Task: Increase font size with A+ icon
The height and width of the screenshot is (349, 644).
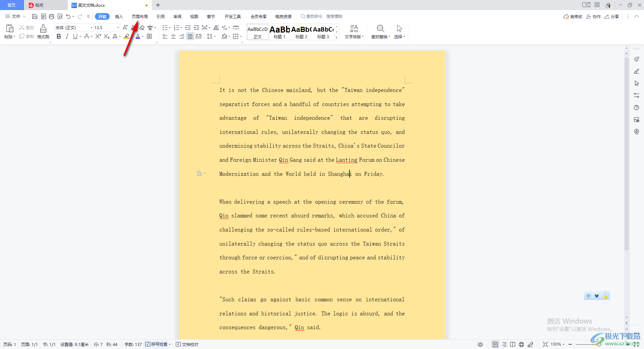Action: tap(125, 28)
